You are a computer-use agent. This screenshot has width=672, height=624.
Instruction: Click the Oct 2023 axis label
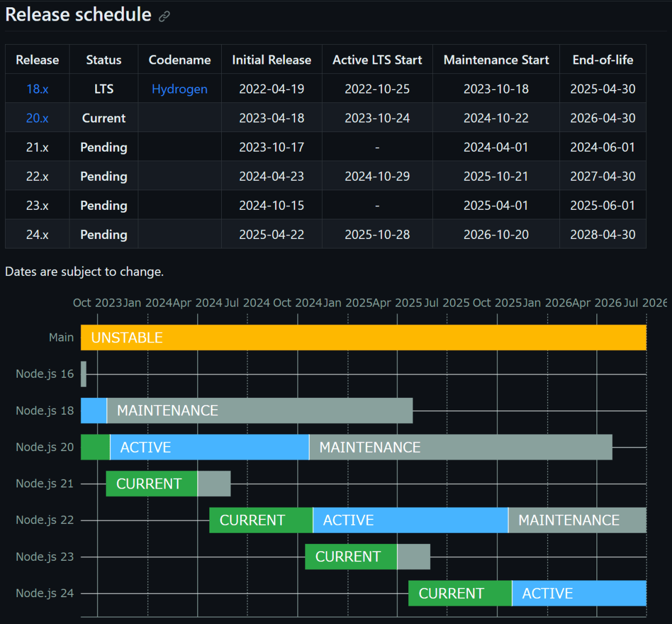click(97, 303)
